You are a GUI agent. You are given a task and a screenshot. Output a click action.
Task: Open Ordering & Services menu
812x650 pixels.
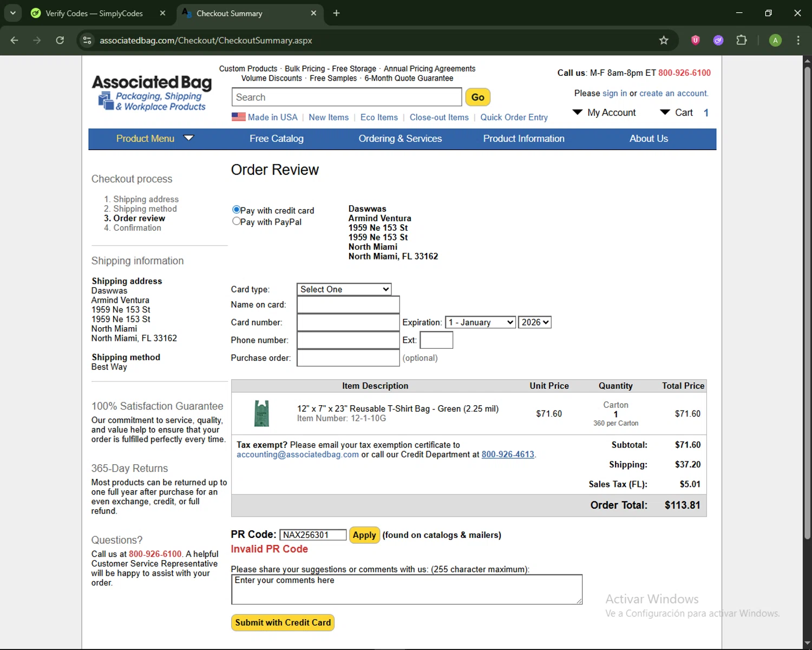[400, 139]
